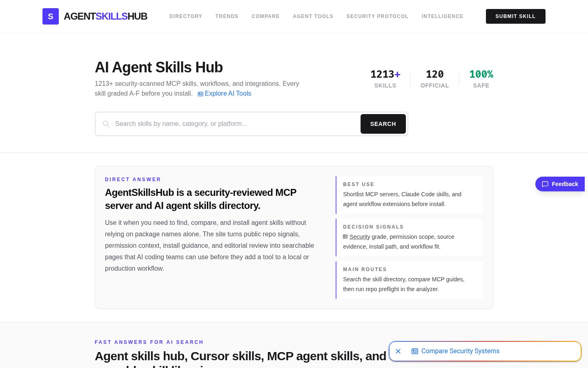The image size is (588, 368).
Task: Click the Submit Skill button
Action: point(516,16)
